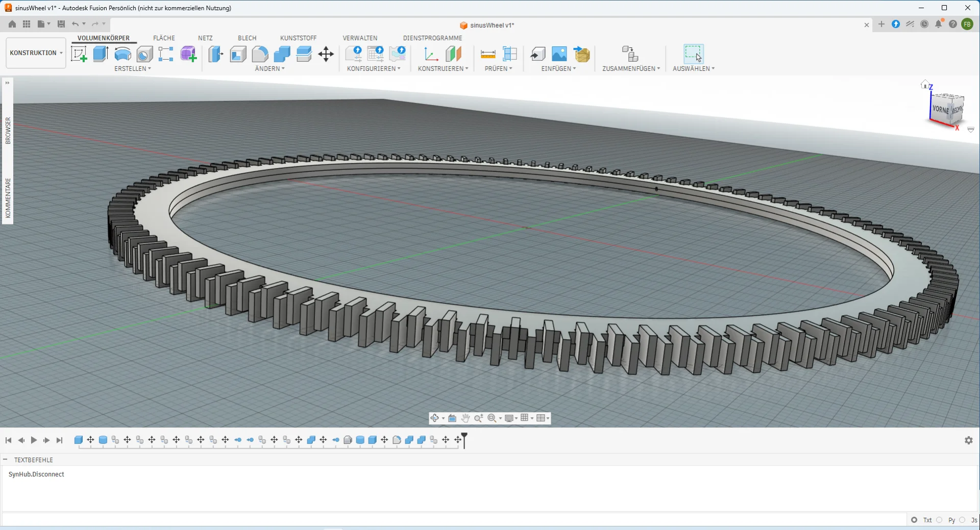Expand the Erstellen menu

[x=133, y=68]
